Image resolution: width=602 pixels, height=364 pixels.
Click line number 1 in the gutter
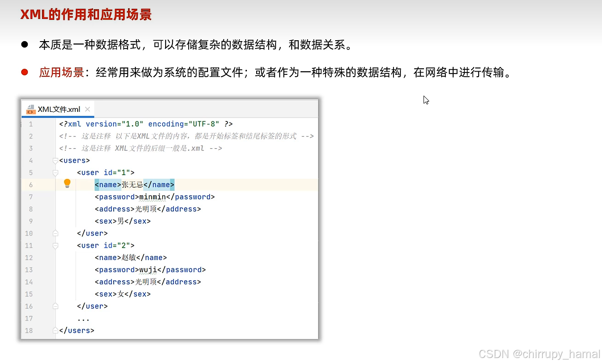[31, 124]
